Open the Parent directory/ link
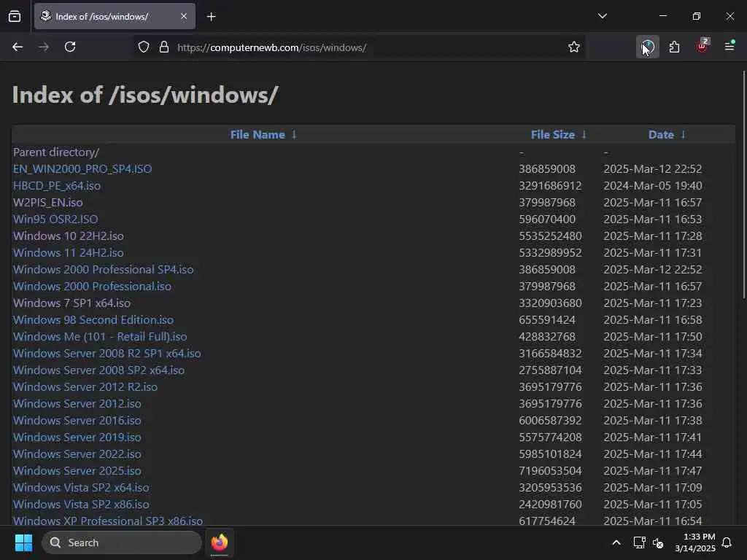This screenshot has height=560, width=747. [56, 152]
